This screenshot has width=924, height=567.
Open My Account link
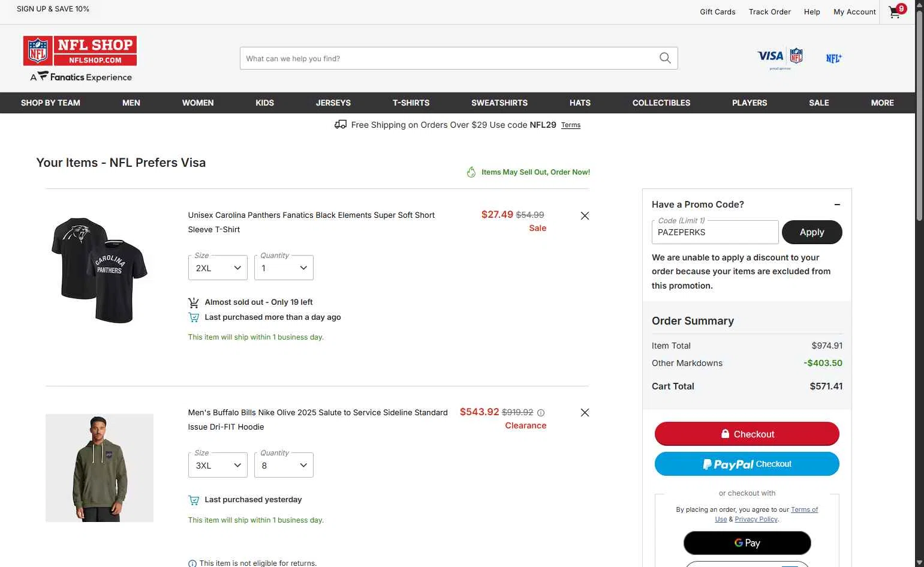[x=854, y=12]
